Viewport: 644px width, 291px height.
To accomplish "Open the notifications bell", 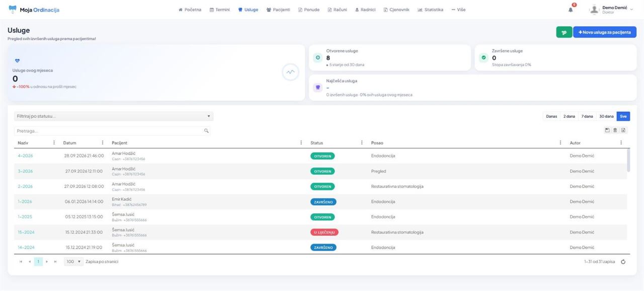I will tap(571, 10).
